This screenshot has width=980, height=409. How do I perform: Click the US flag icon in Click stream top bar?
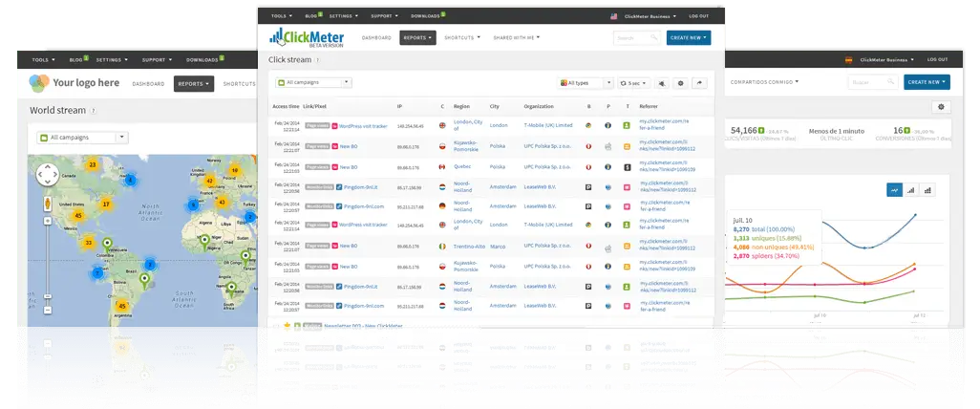point(614,16)
